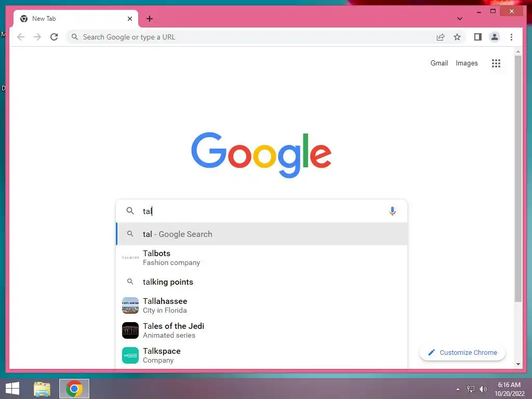The image size is (532, 399).
Task: Choose the Tallahassee City in Florida suggestion
Action: (x=262, y=305)
